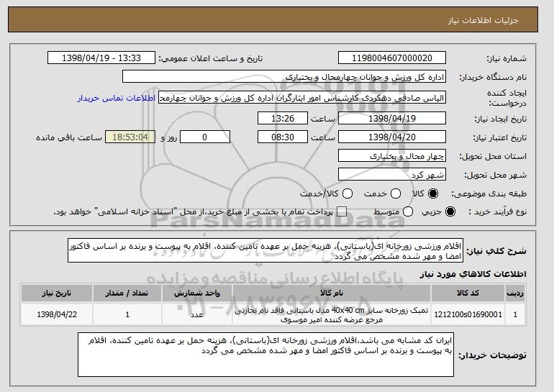This screenshot has height=392, width=554.
Task: Click the شرح کلی نیاز text box
Action: point(265,251)
